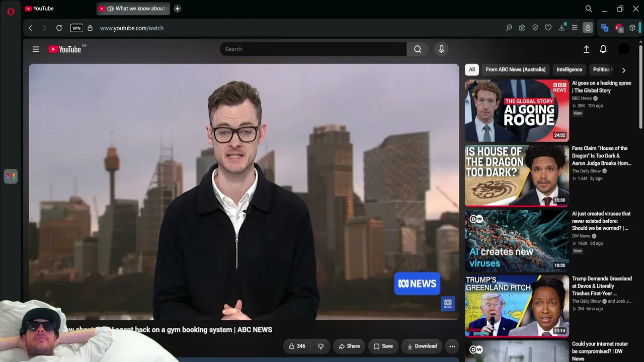
Task: Share the ABC News video
Action: 349,346
